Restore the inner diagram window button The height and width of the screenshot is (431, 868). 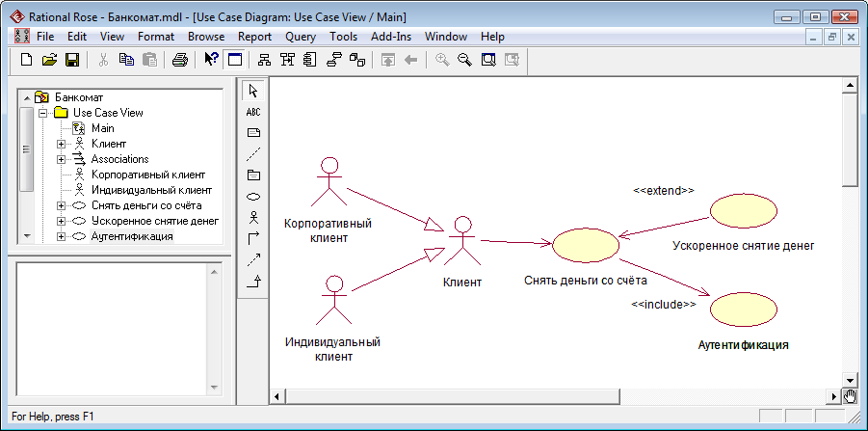tap(831, 37)
